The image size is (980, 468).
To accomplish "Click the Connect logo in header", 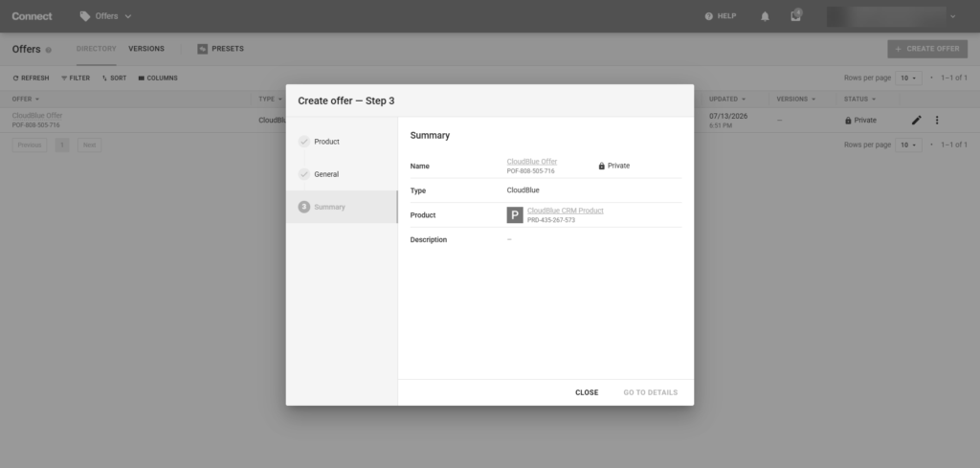I will click(x=32, y=16).
